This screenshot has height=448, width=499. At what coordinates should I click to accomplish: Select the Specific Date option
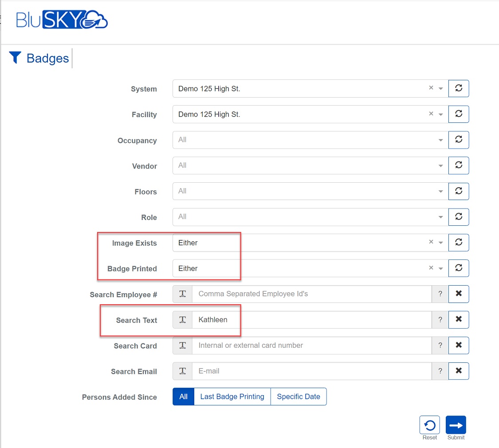click(x=299, y=397)
